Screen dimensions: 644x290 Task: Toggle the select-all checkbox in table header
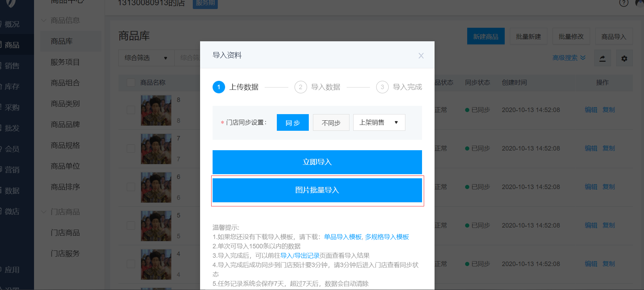tap(131, 83)
